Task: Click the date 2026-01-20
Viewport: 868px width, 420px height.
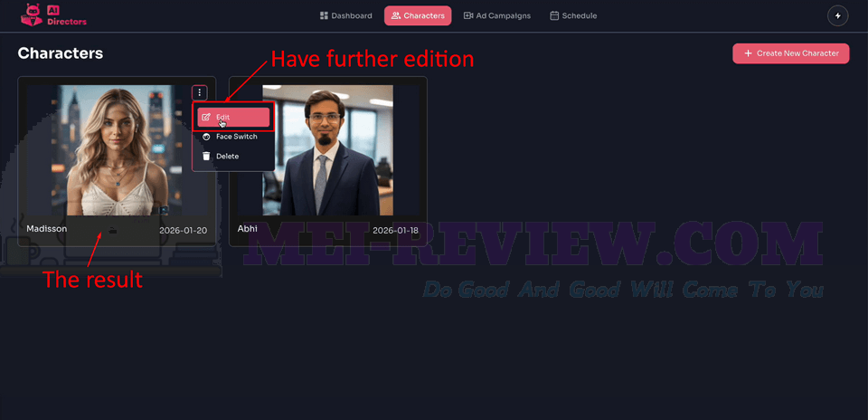Action: pyautogui.click(x=184, y=230)
